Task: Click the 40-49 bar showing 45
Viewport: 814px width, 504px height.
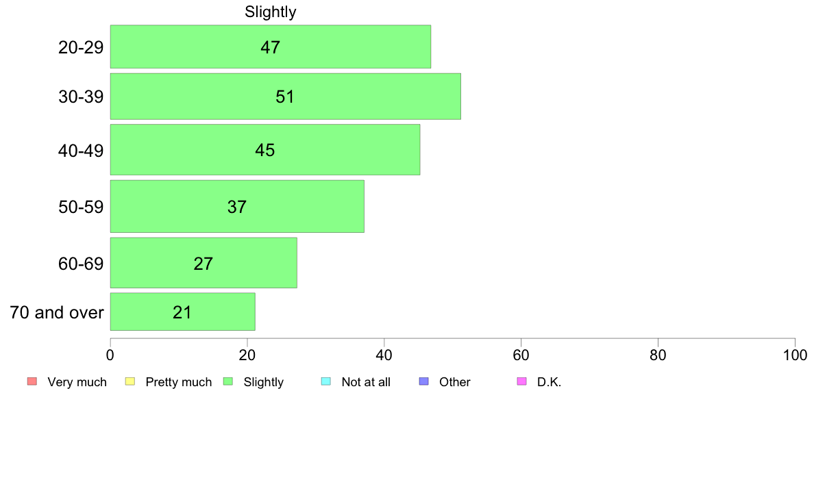Action: pyautogui.click(x=264, y=149)
